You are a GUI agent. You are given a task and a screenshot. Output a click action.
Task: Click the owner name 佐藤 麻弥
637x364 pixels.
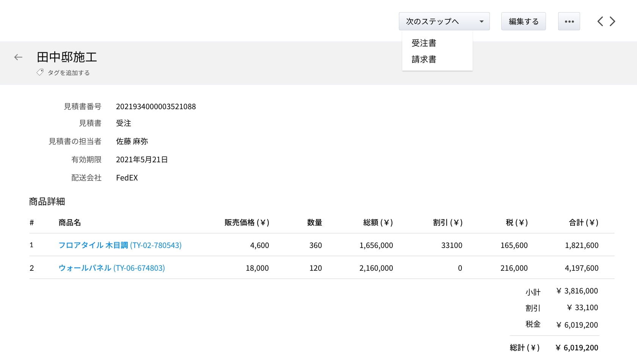[132, 141]
